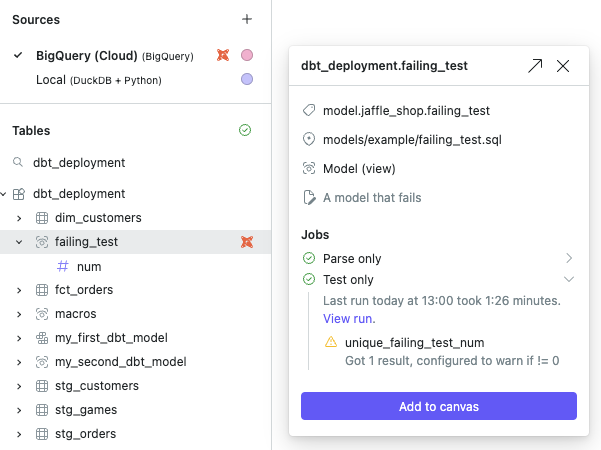
Task: Close the dbt_deployment.failing_test panel
Action: 563,66
